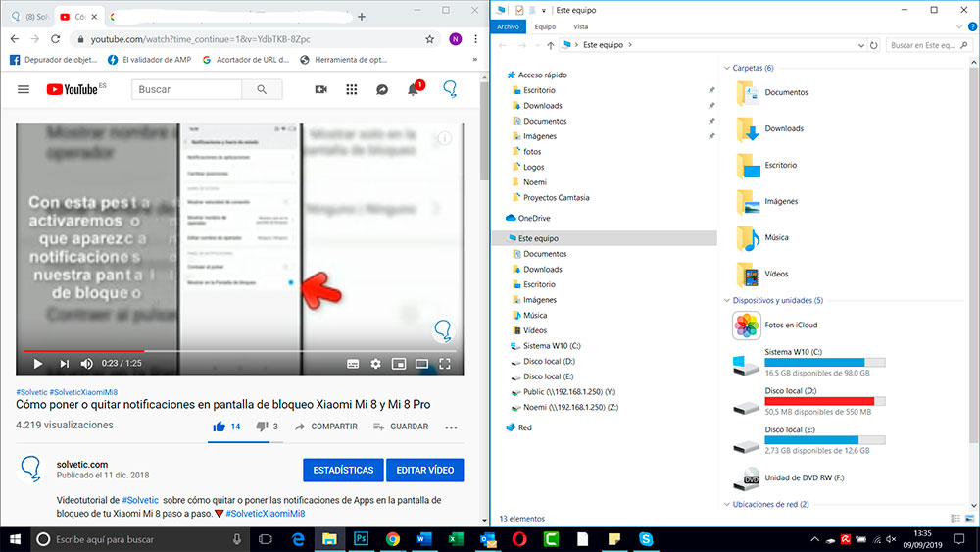This screenshot has height=552, width=980.
Task: Open Chrome three-dot menu
Action: tap(475, 39)
